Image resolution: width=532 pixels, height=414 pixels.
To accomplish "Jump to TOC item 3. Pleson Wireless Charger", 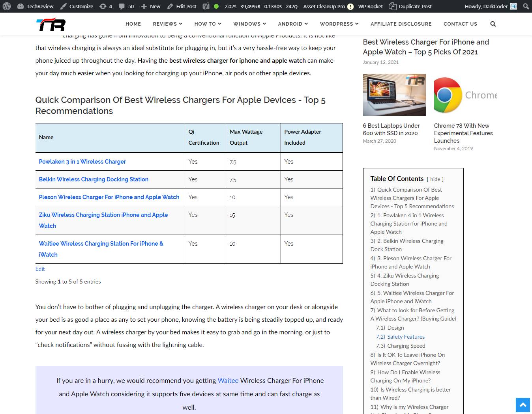I will (x=411, y=262).
